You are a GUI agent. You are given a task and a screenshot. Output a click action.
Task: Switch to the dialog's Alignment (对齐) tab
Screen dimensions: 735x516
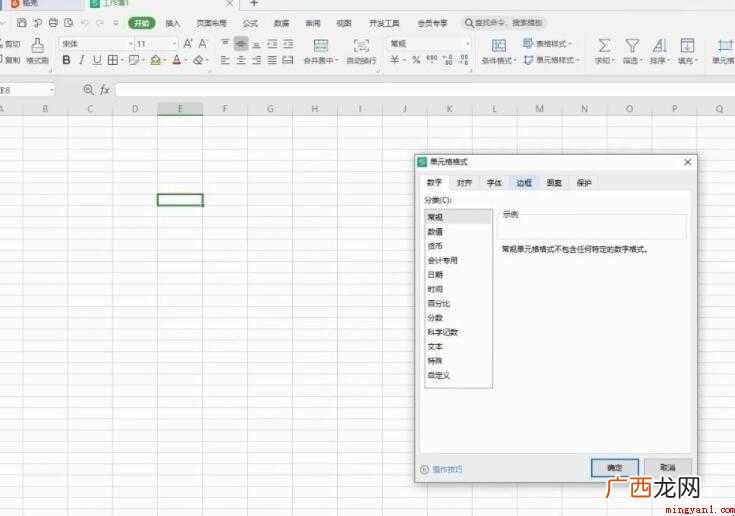tap(464, 183)
